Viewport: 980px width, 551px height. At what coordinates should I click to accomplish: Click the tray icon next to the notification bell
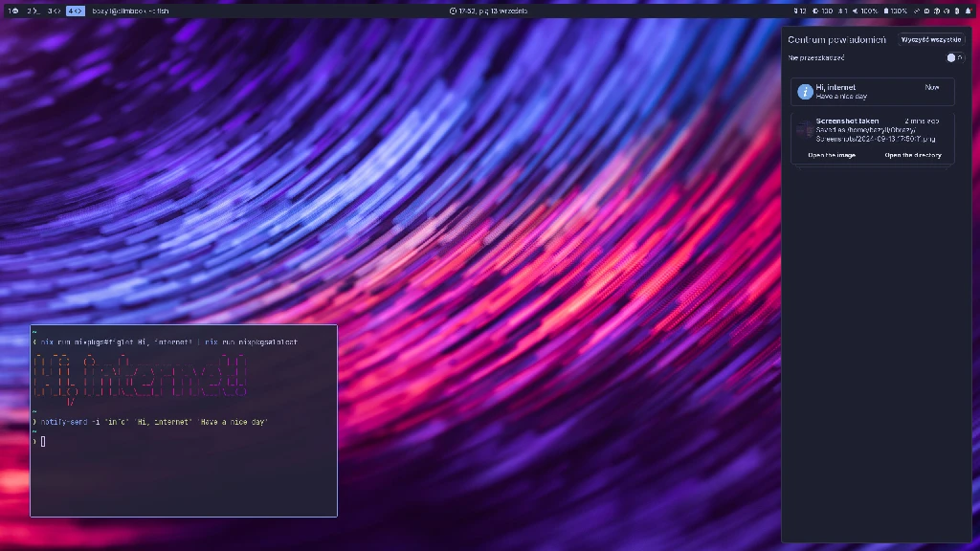coord(957,11)
